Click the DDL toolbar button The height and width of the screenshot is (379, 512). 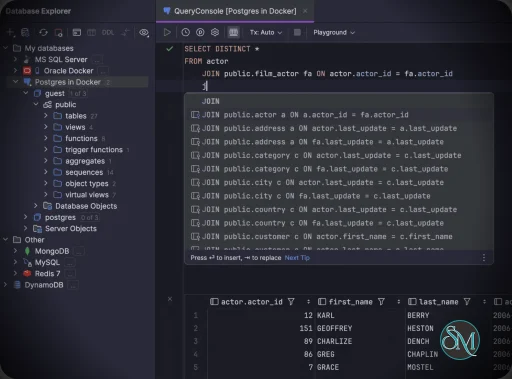tap(108, 33)
